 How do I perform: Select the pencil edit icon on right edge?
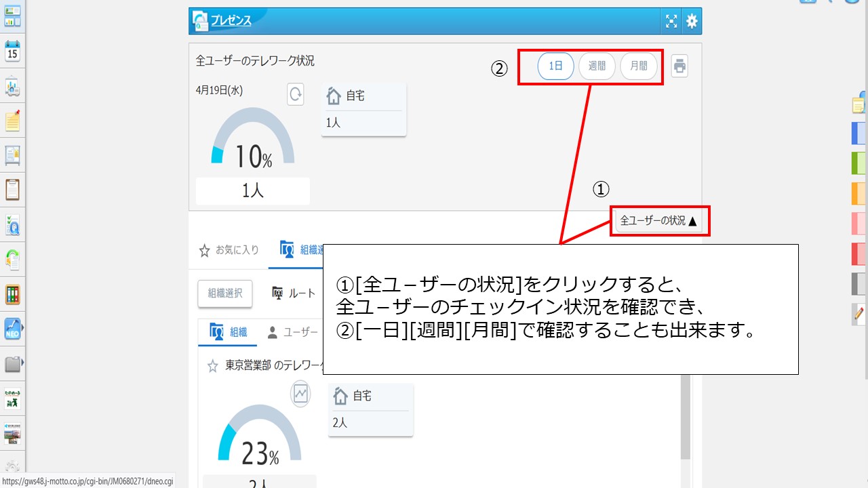tap(859, 314)
